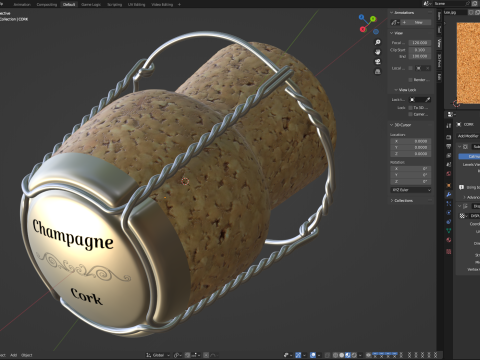Open Render properties tab icon

tap(449, 137)
